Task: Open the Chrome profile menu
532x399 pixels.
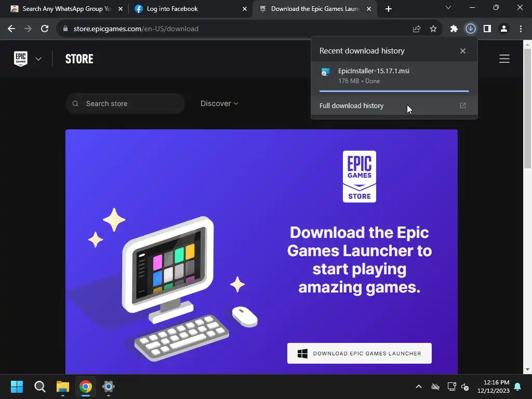Action: click(x=504, y=29)
